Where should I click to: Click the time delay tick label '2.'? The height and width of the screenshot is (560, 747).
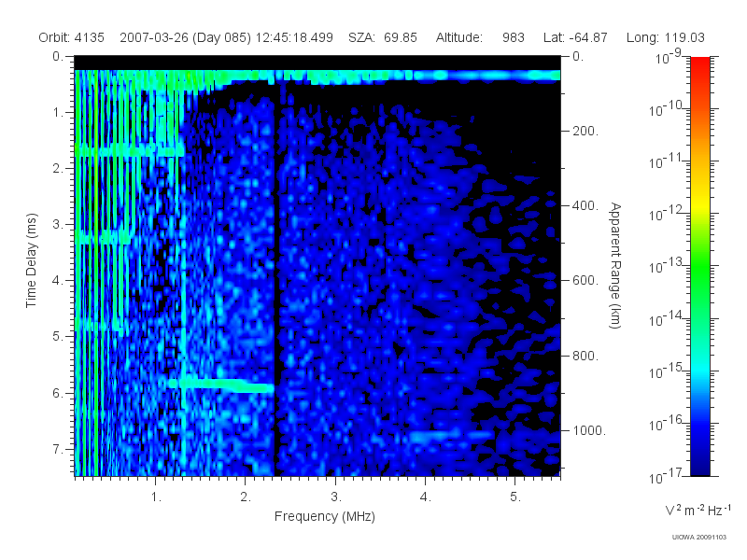58,169
